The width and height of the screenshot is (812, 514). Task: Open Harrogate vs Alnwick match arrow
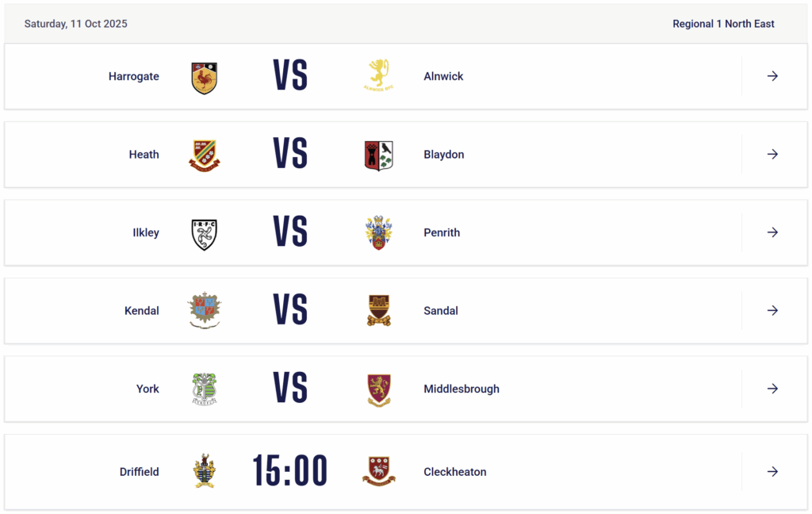pyautogui.click(x=772, y=76)
